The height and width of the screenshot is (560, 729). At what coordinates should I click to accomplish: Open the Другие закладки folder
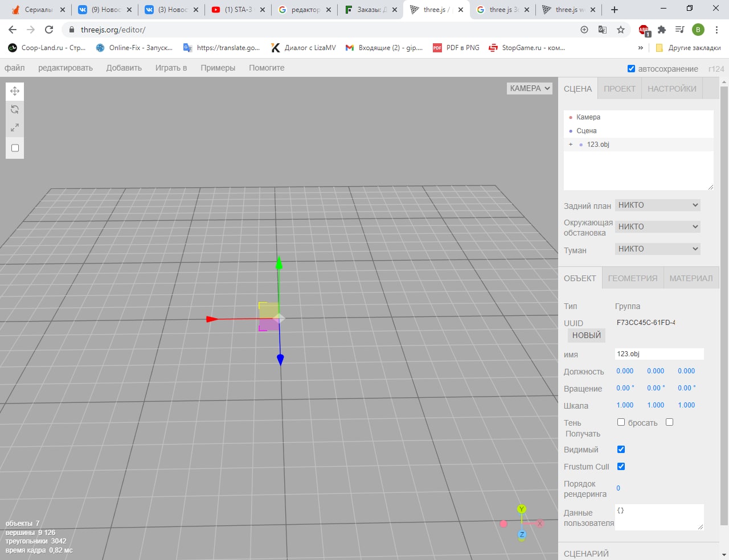688,48
